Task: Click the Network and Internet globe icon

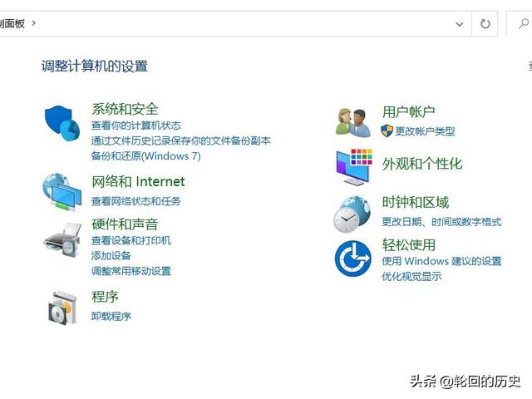Action: [x=62, y=192]
